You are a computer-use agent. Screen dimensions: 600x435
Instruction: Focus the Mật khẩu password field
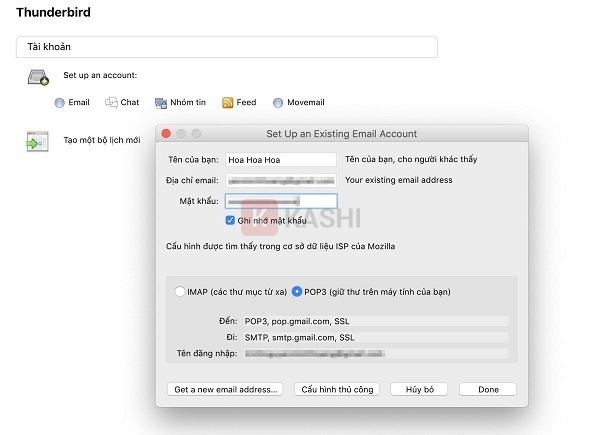pyautogui.click(x=280, y=201)
